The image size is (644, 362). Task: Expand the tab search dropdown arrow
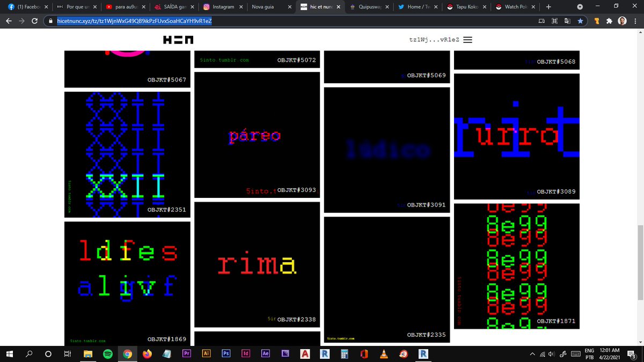pyautogui.click(x=580, y=7)
